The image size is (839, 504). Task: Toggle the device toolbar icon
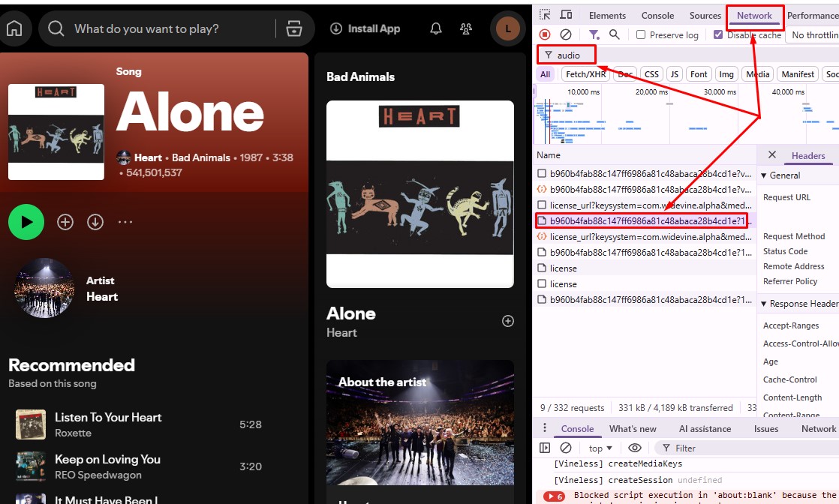point(566,15)
